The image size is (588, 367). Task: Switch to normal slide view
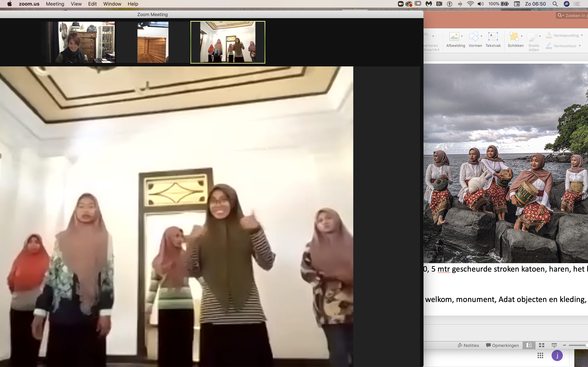click(529, 345)
